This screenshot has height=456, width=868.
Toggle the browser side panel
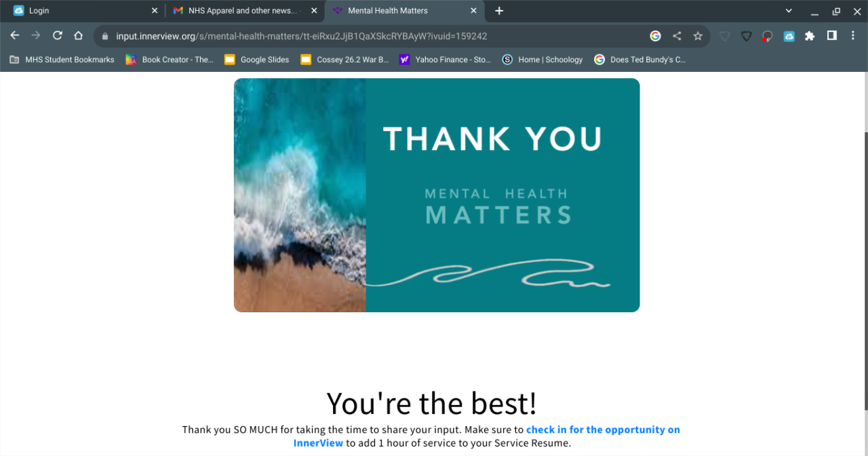coord(832,36)
